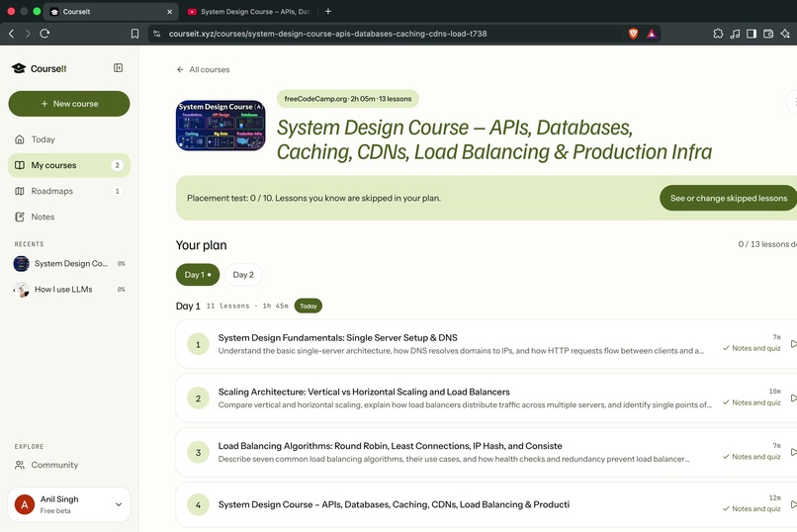
Task: Switch to System Design Course YouTube tab
Action: 249,11
